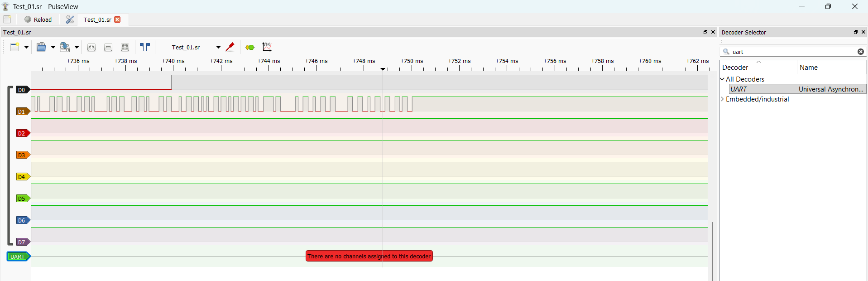Click the add protocol decoder icon

coord(250,47)
